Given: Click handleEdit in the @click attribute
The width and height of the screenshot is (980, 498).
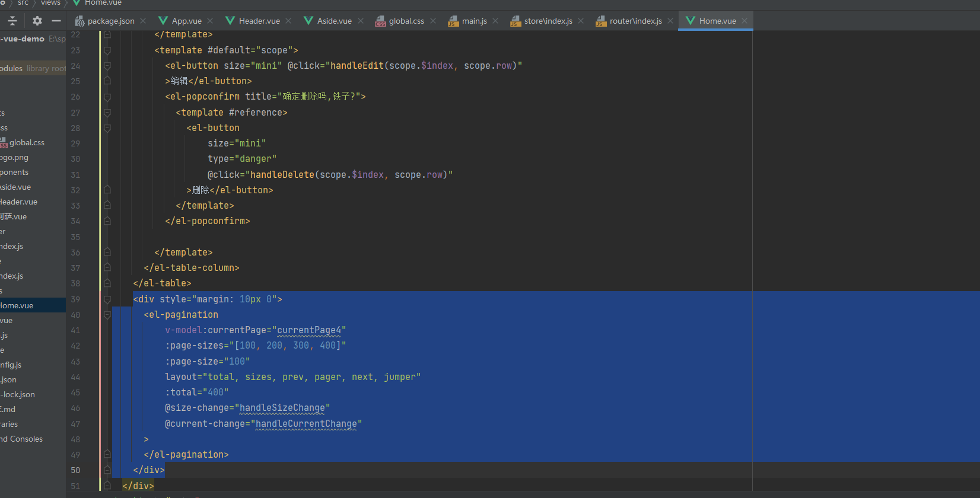Looking at the screenshot, I should tap(357, 66).
